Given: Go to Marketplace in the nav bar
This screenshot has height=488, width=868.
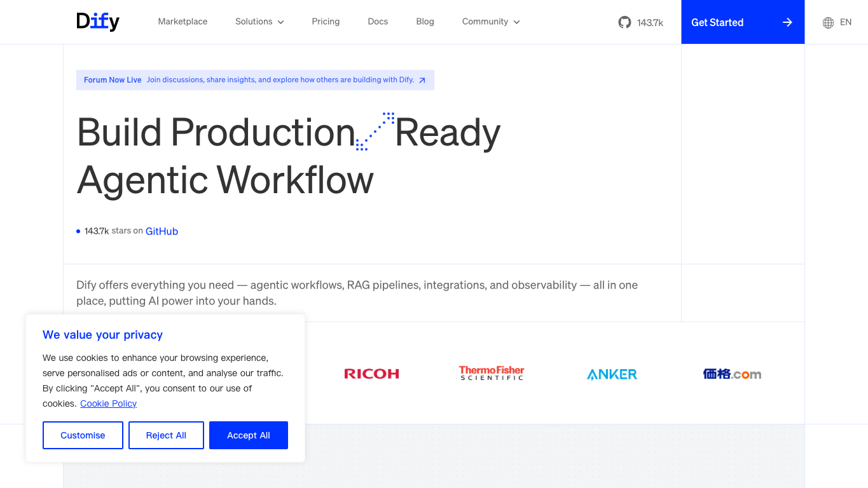Looking at the screenshot, I should tap(183, 22).
